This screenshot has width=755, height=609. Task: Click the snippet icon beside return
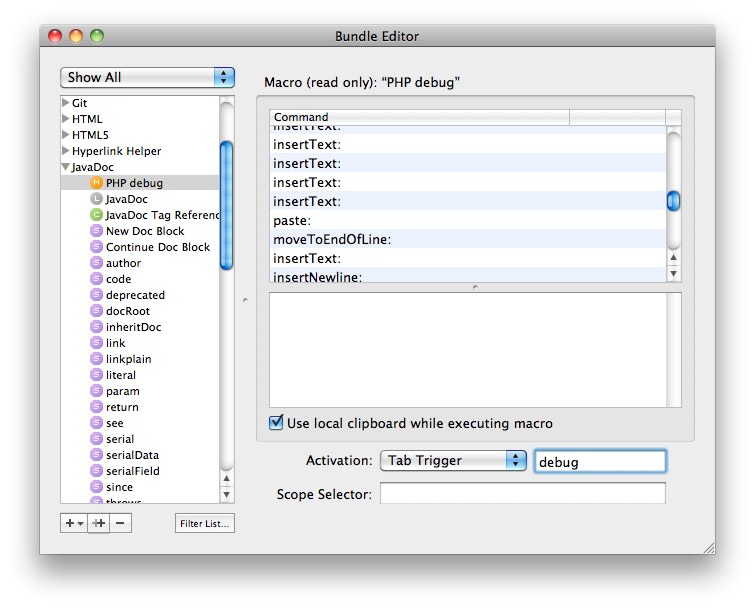97,407
